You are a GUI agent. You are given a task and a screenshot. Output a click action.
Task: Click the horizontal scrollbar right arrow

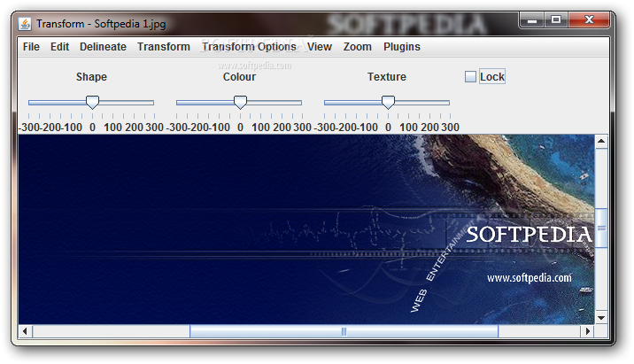pos(587,331)
